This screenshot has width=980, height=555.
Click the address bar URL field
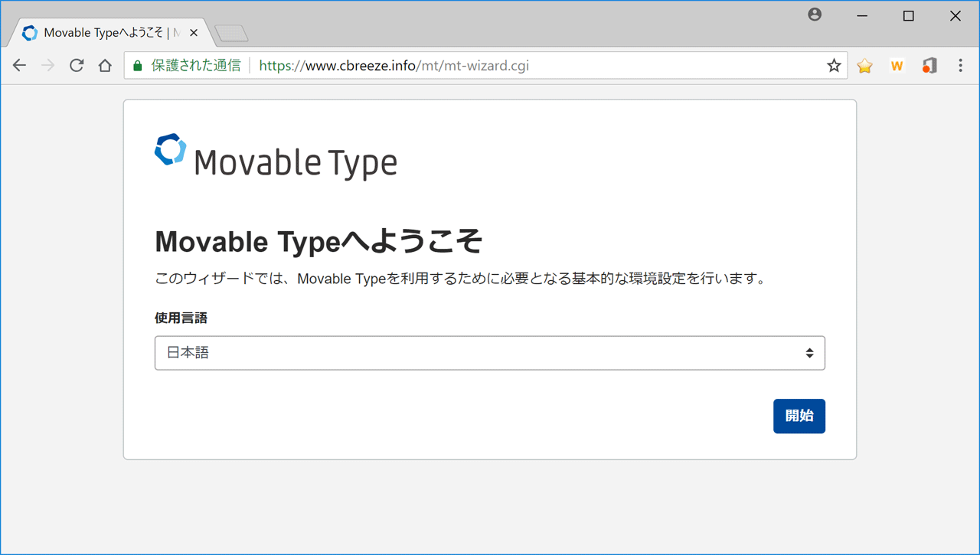(485, 66)
